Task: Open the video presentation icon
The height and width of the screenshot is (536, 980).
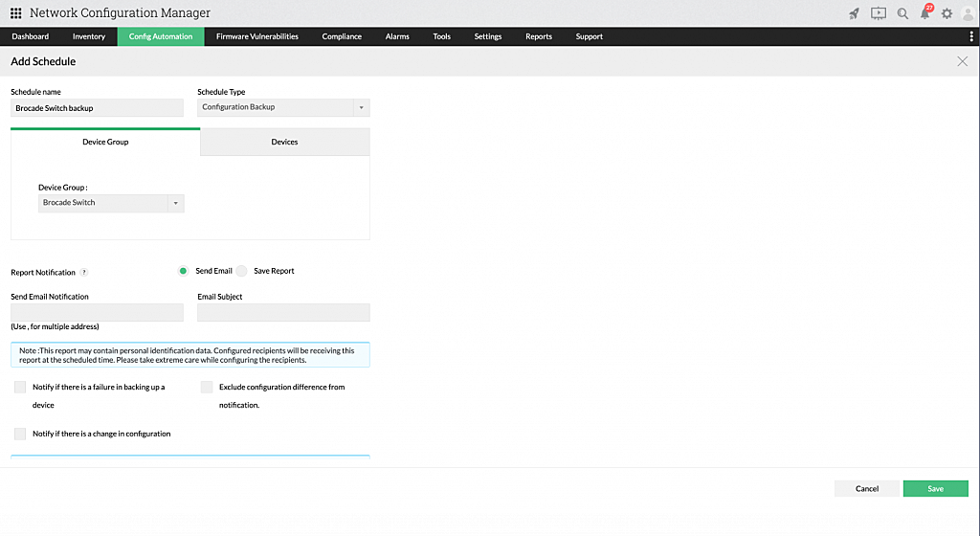Action: coord(878,13)
